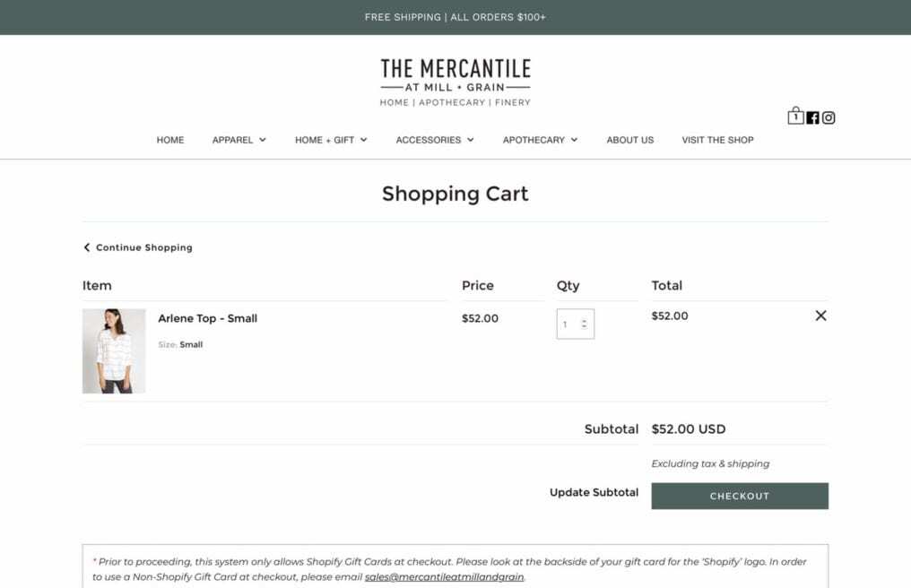This screenshot has width=911, height=588.
Task: Open the Accessories dropdown menu
Action: [x=435, y=140]
